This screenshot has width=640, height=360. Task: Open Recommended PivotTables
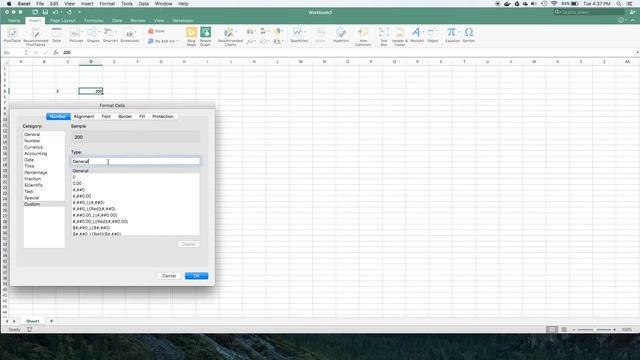[36, 36]
